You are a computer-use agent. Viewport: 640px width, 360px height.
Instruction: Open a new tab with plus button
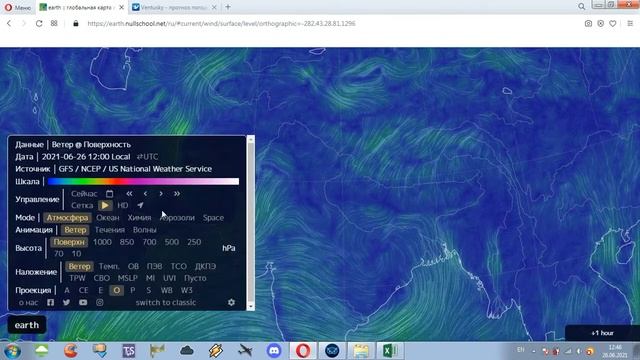(228, 7)
